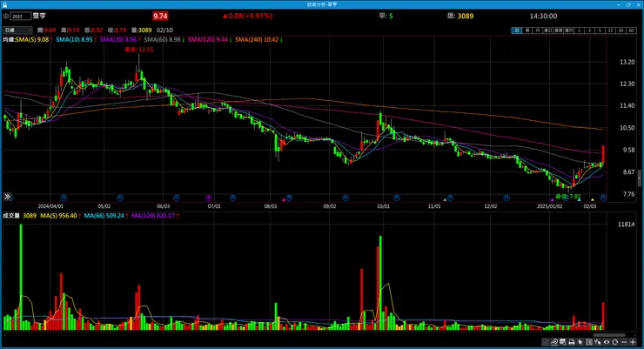This screenshot has width=644, height=349.
Task: Click MA(120) 821.17 volume label
Action: pyautogui.click(x=153, y=216)
